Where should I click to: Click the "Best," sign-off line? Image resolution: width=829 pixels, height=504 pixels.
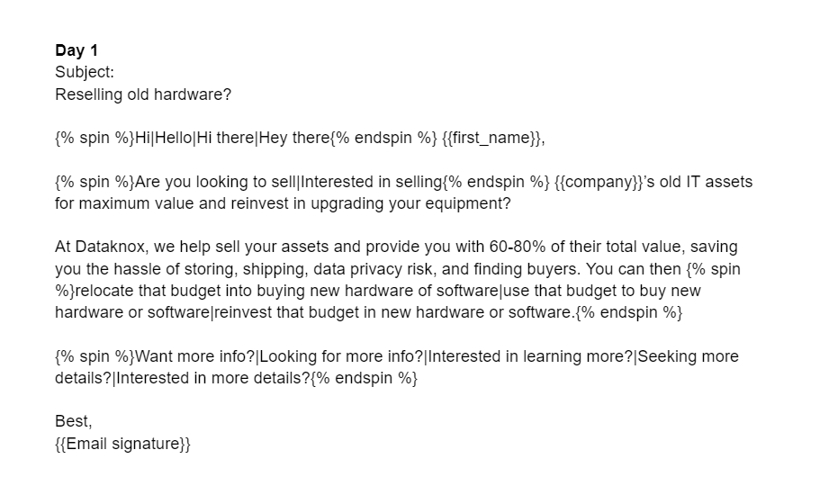(74, 422)
